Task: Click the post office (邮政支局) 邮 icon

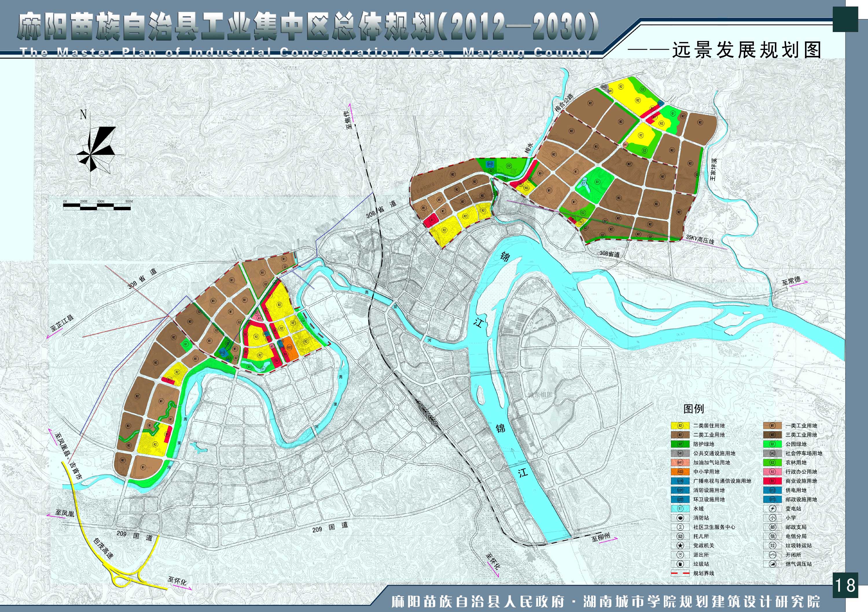Action: pos(772,527)
